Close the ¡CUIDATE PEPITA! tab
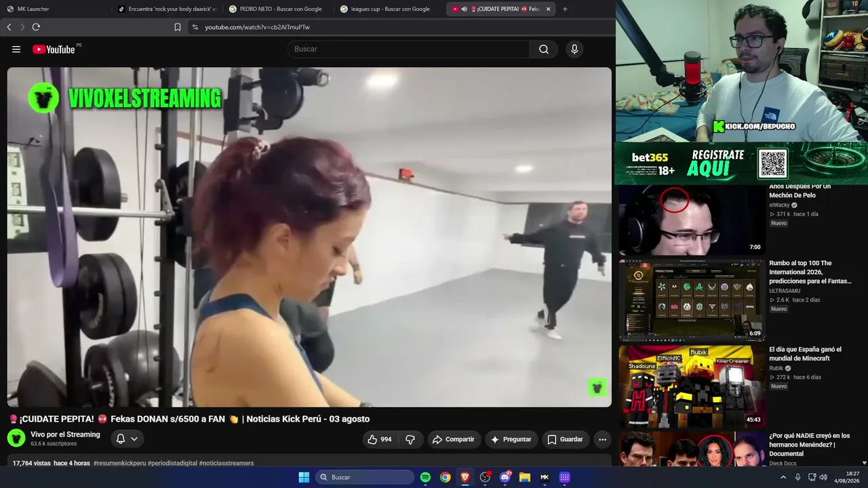868x488 pixels. click(x=548, y=9)
